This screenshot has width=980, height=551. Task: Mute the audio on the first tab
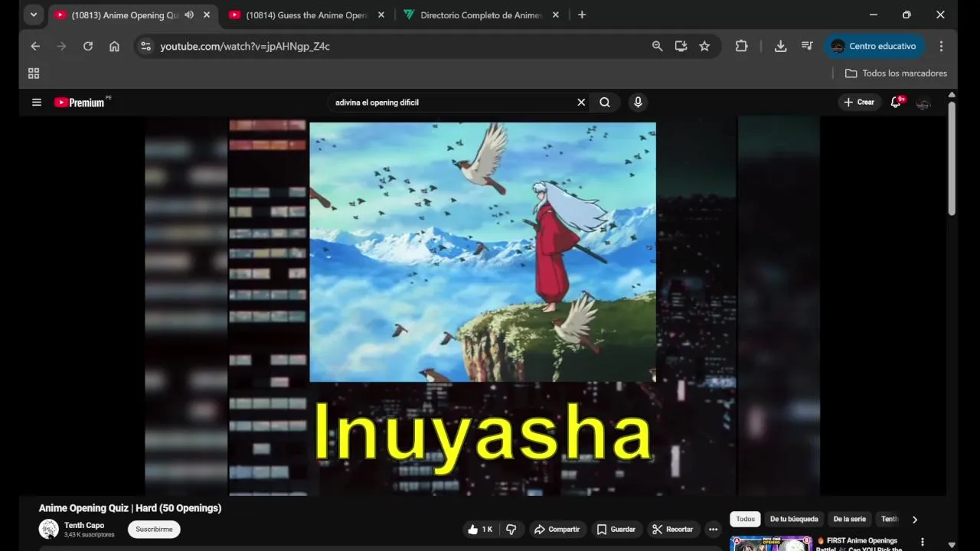pos(189,15)
